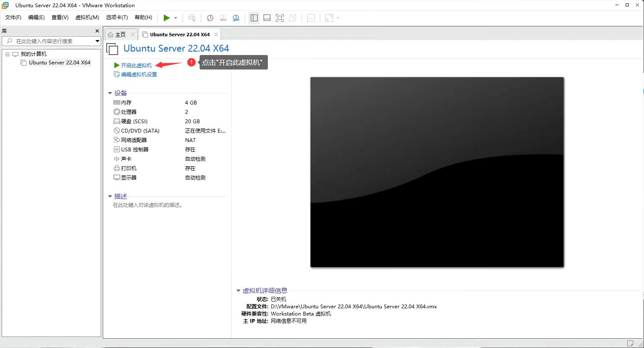Select 我的计算机 in the library tree
Image resolution: width=644 pixels, height=348 pixels.
click(x=34, y=54)
